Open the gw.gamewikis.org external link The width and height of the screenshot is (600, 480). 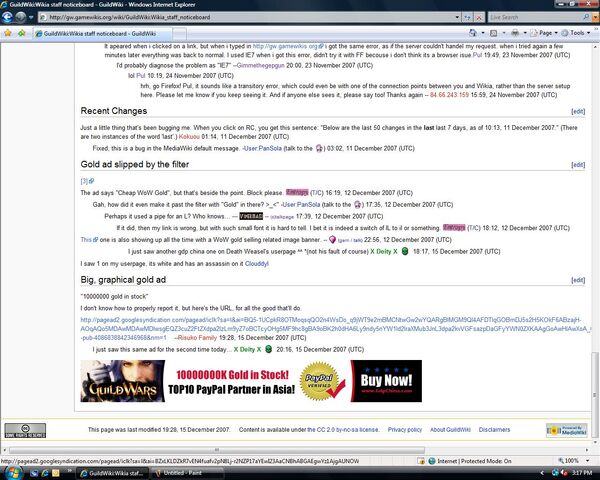pos(288,46)
